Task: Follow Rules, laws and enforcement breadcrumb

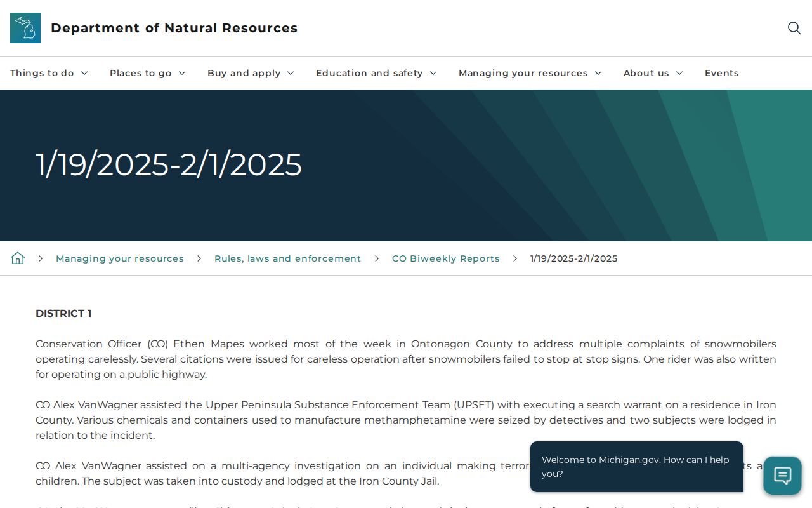Action: coord(287,258)
